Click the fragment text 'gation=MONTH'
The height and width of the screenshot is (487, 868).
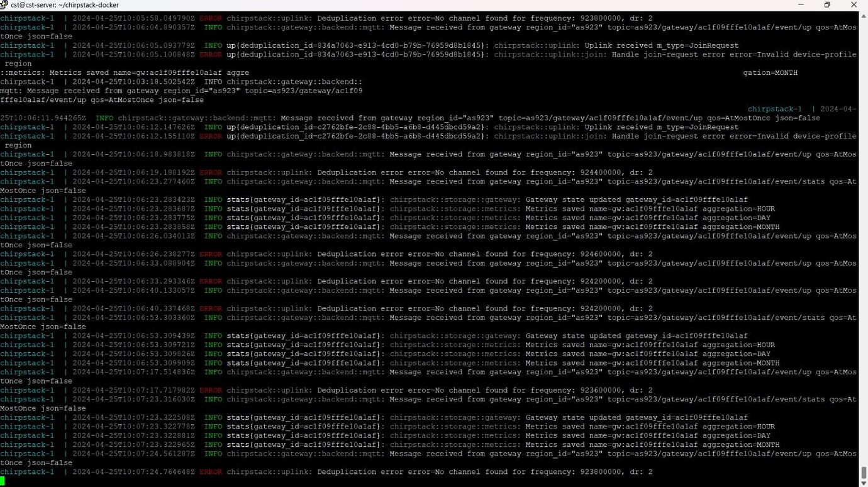[770, 73]
